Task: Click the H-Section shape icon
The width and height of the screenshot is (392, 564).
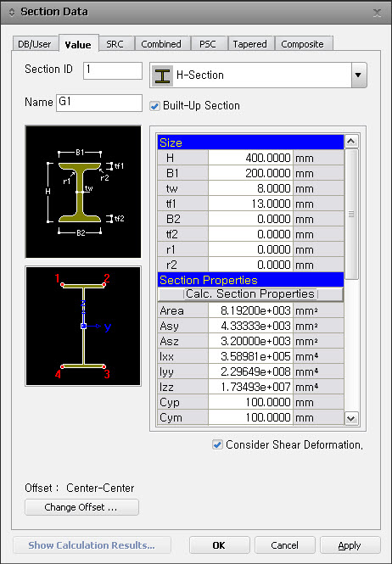Action: 162,75
